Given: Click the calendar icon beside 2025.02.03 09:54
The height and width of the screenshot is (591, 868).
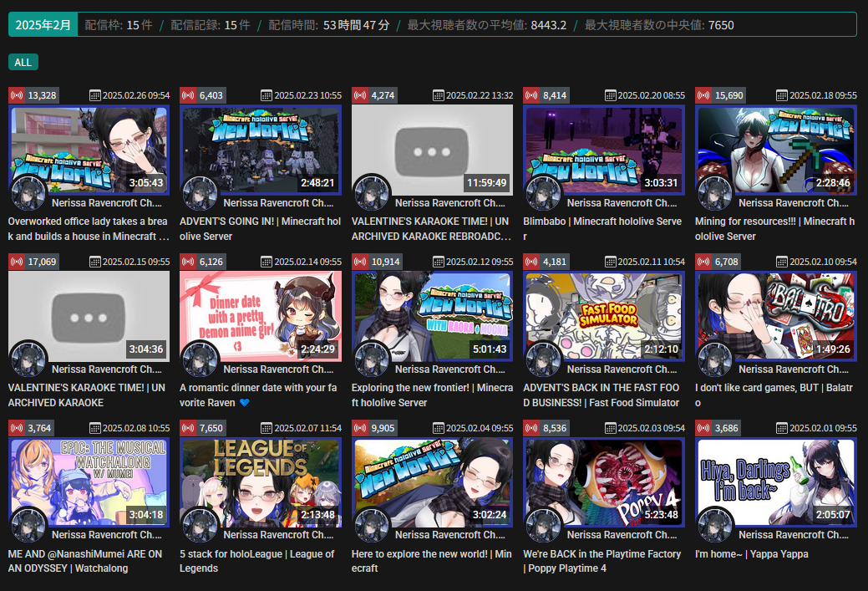Looking at the screenshot, I should [610, 428].
